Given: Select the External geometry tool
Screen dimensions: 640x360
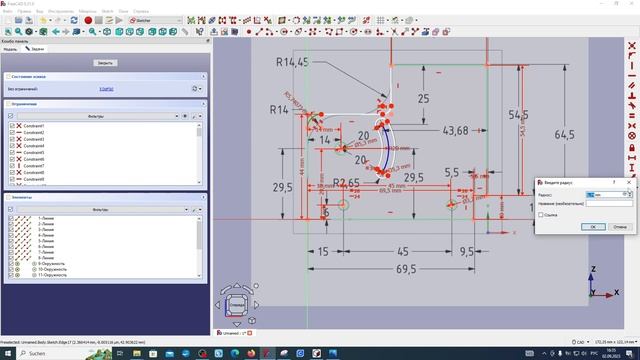Looking at the screenshot, I should pos(426,31).
